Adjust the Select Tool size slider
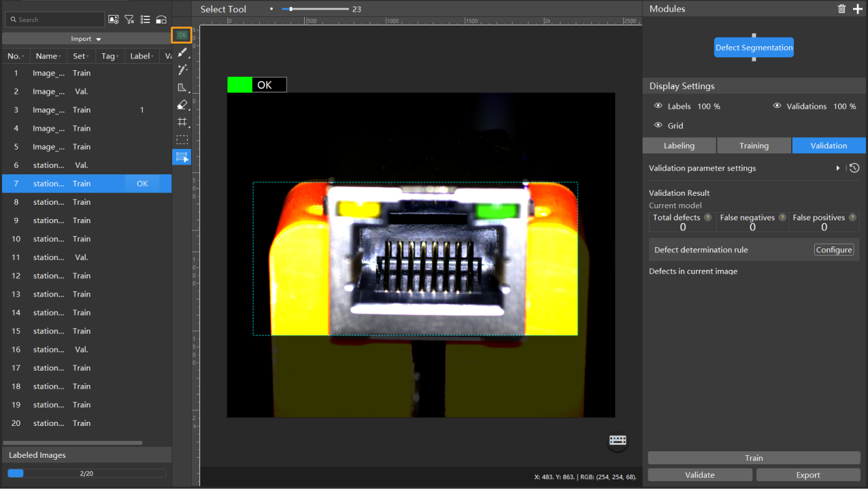 click(316, 9)
